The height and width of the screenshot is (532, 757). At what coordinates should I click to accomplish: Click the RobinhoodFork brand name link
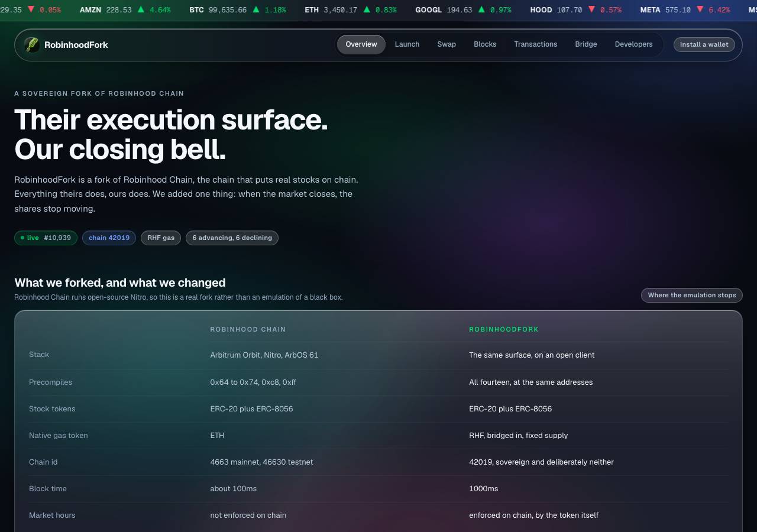coord(76,45)
